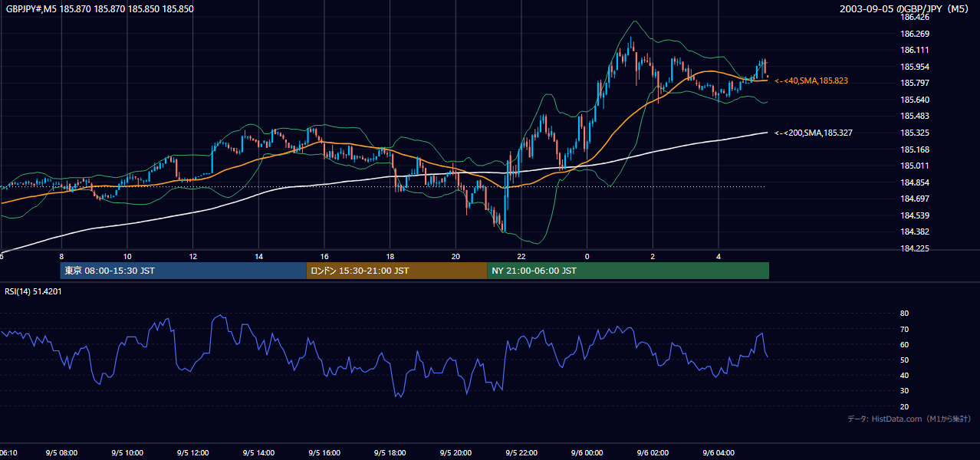Click RSI scale level 50

[904, 360]
